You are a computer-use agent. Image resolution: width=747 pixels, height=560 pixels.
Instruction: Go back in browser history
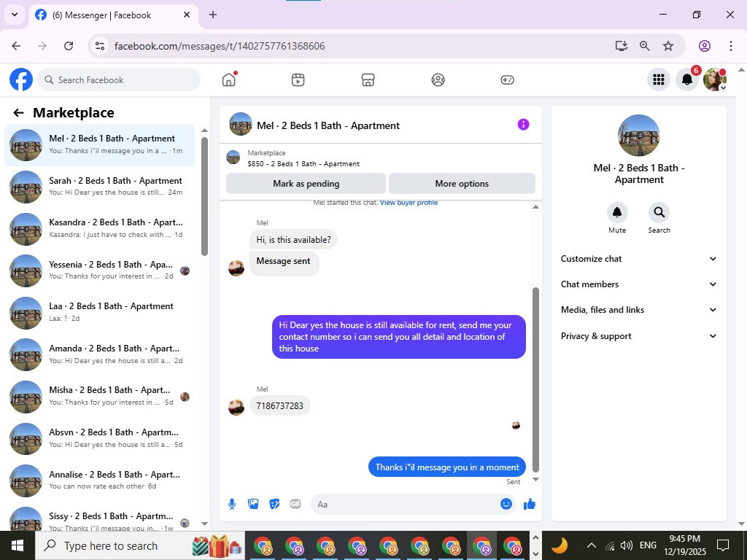(16, 46)
